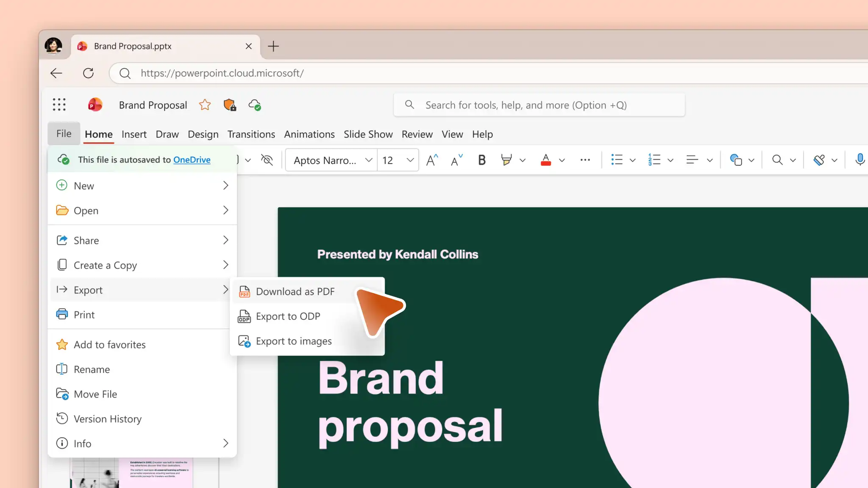
Task: Open the Find magnifier tool
Action: [x=777, y=160]
